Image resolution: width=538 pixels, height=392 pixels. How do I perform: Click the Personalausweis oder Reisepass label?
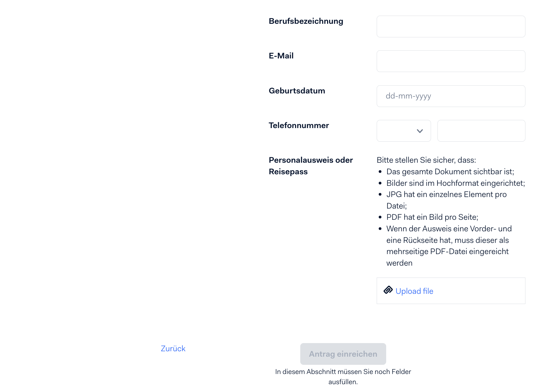(x=311, y=166)
